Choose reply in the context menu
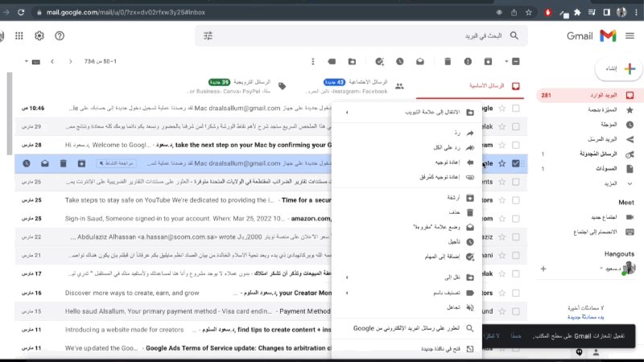Viewport: 644px width, 362px height. click(x=407, y=133)
